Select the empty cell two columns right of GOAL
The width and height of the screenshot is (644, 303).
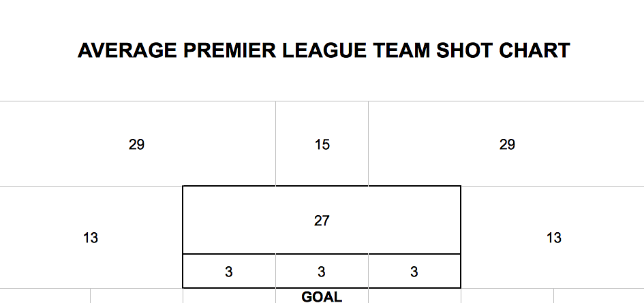click(x=507, y=296)
